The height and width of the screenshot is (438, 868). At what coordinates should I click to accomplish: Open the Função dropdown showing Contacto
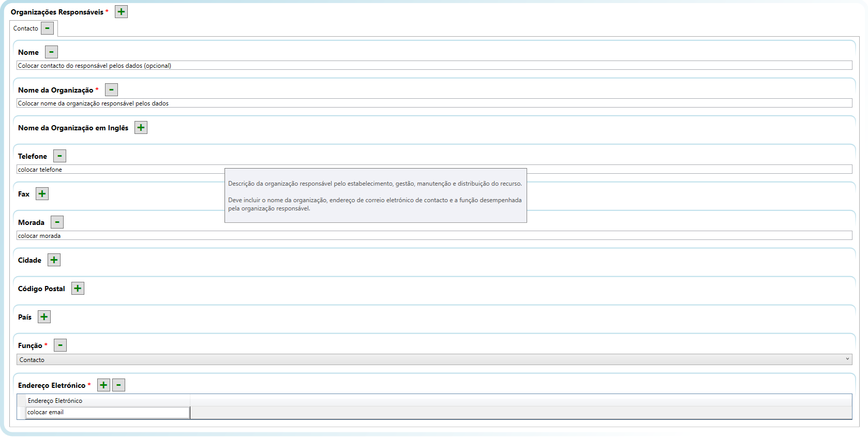(434, 360)
